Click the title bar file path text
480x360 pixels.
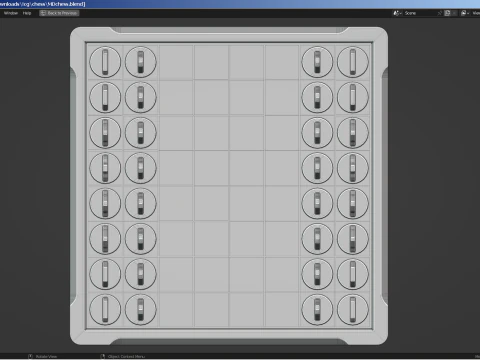[x=43, y=4]
